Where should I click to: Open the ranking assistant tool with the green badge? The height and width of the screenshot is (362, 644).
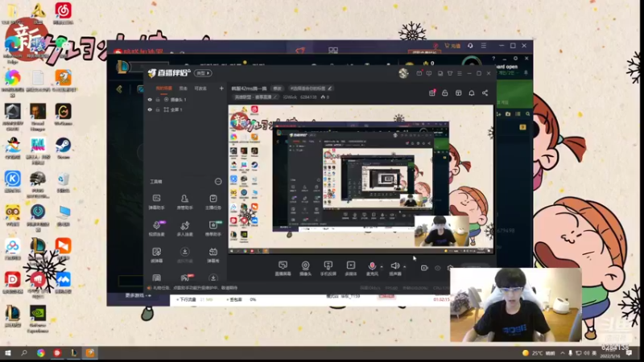point(213,228)
